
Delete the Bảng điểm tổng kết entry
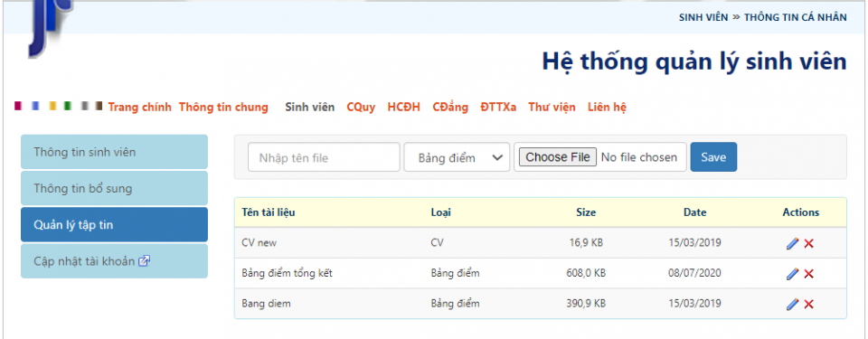(808, 274)
